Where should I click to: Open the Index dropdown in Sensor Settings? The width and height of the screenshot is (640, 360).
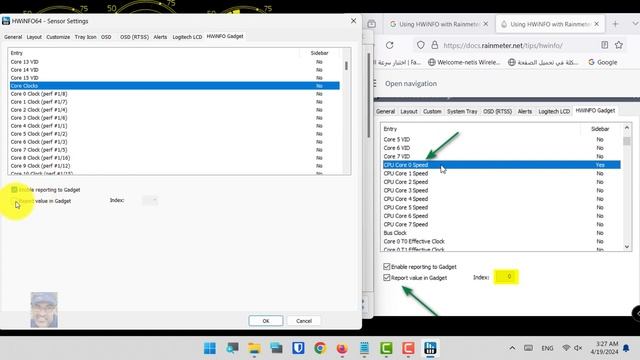(150, 200)
